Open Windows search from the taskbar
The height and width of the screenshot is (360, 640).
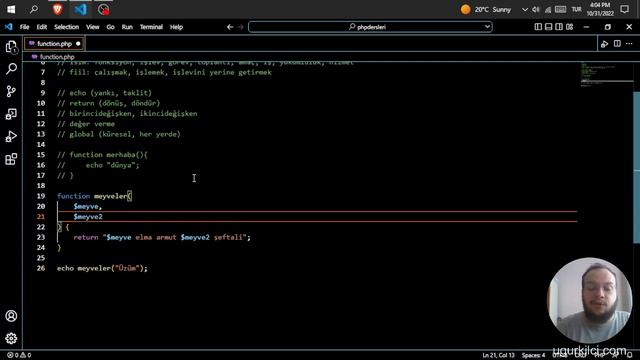point(34,9)
